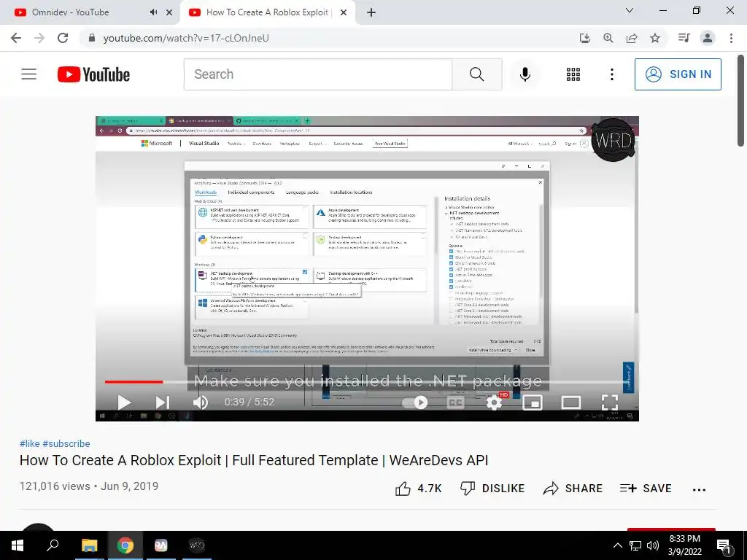Viewport: 747px width, 560px height.
Task: Skip to the next video
Action: point(162,402)
